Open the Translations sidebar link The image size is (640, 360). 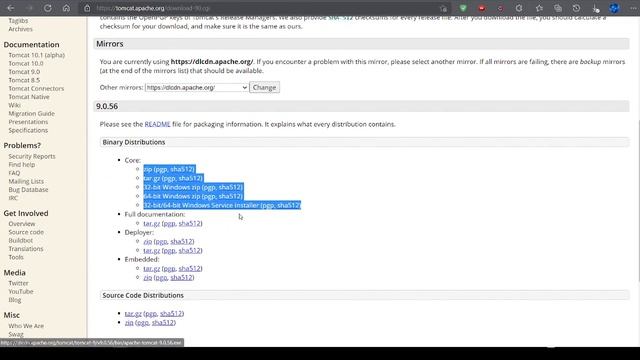tap(26, 249)
